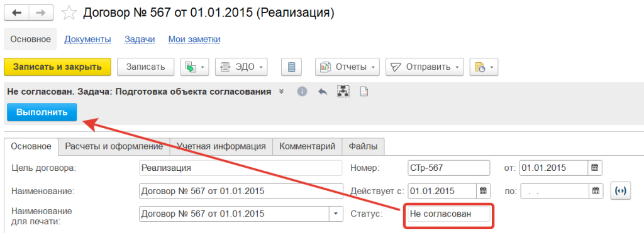The height and width of the screenshot is (233, 644).
Task: Open the approval route scheme icon
Action: point(343,92)
